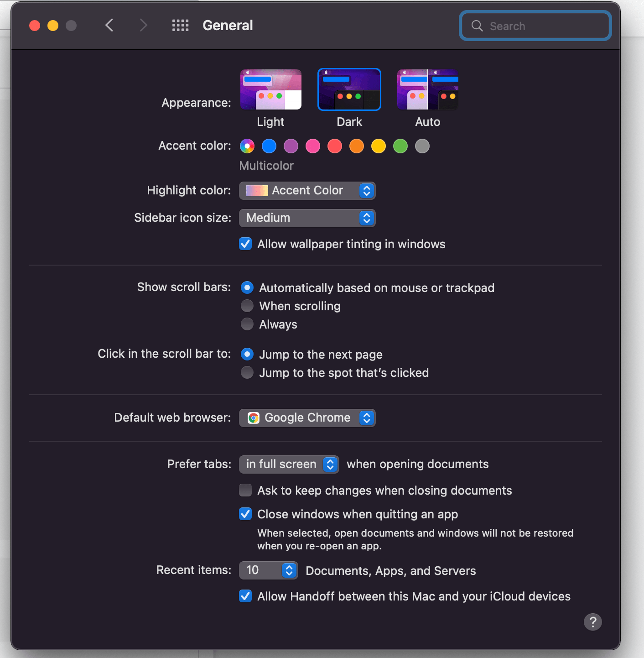
Task: Disable Handoff between Mac and iCloud devices
Action: (x=245, y=596)
